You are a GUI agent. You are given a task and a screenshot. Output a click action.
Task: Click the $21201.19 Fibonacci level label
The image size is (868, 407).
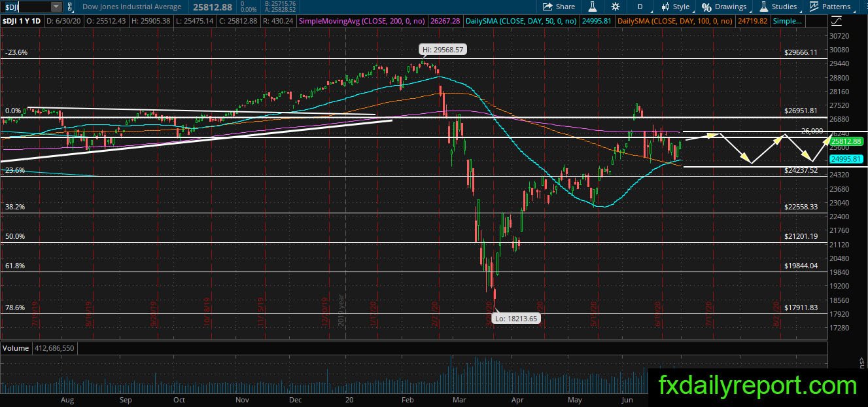pyautogui.click(x=801, y=236)
